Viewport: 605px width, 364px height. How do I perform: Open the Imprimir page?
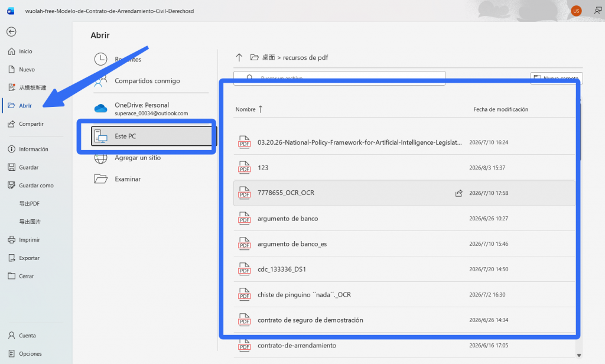pos(30,240)
